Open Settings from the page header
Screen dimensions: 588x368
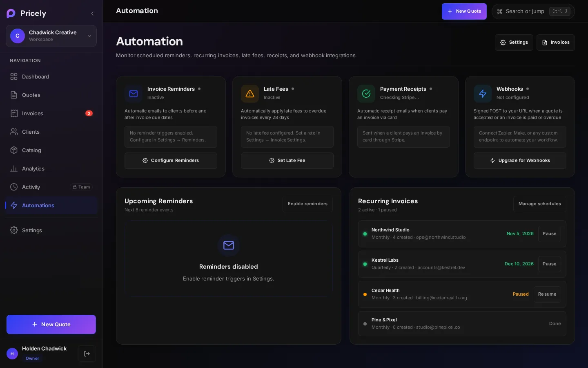point(514,43)
